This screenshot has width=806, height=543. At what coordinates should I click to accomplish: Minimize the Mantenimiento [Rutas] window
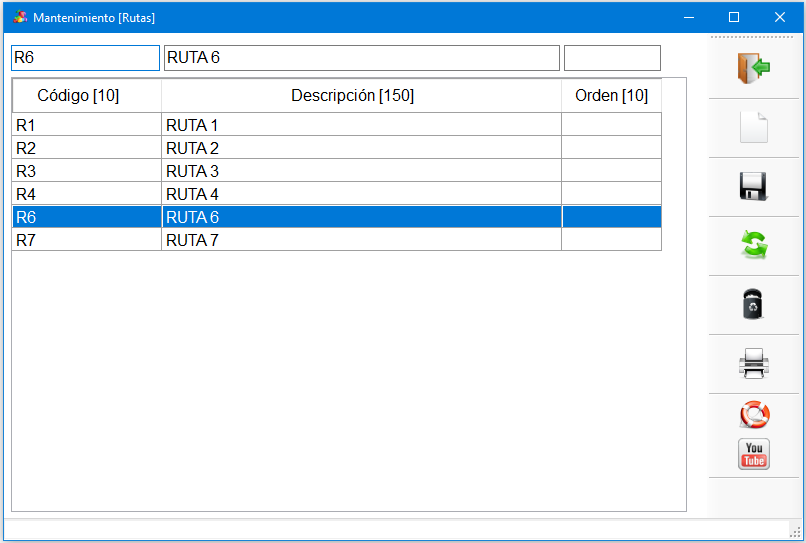pyautogui.click(x=689, y=17)
